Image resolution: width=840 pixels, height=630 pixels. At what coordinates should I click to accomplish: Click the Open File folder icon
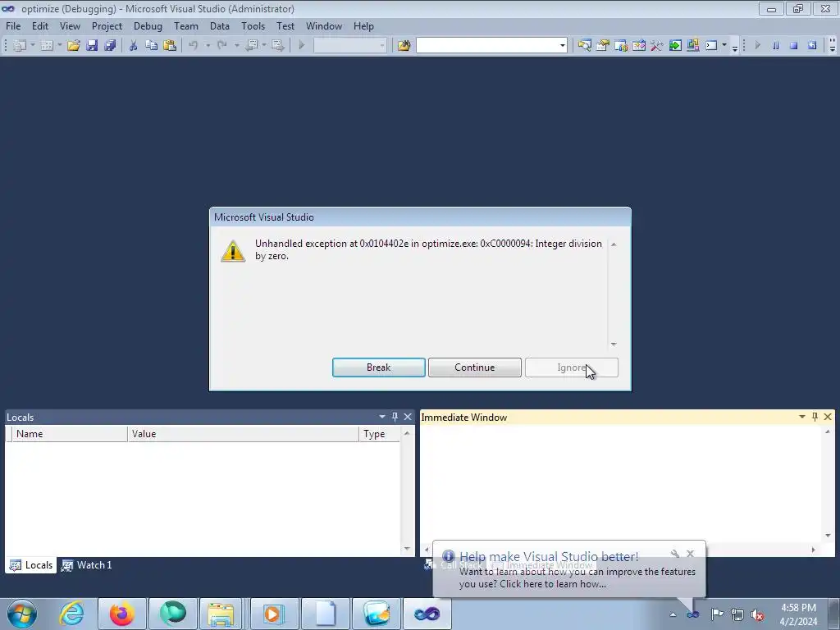point(73,46)
